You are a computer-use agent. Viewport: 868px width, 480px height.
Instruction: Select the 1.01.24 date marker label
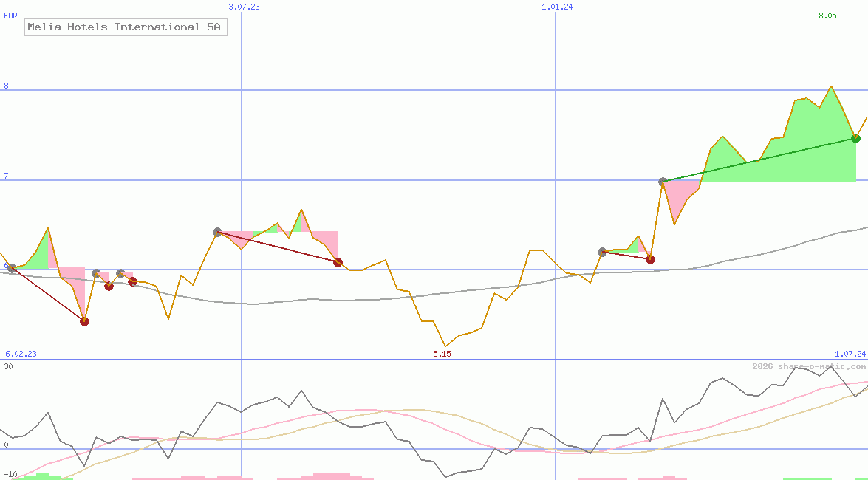tap(557, 7)
